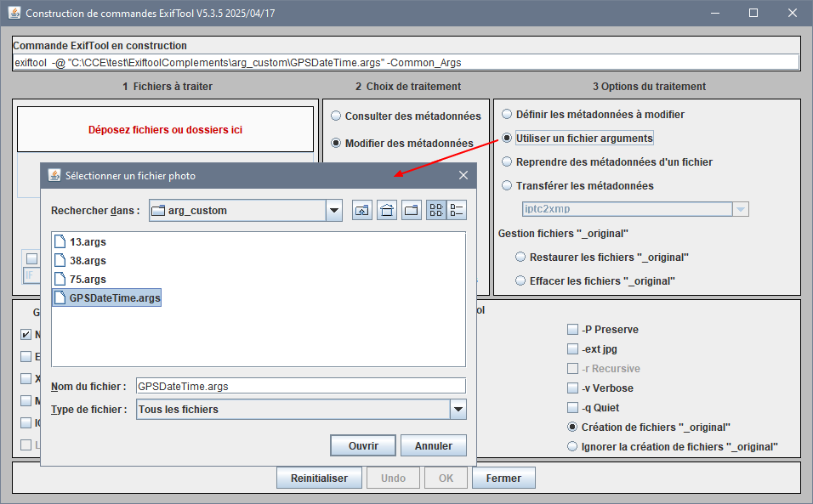Viewport: 813px width, 504px height.
Task: Click the ExifTool command text field
Action: click(x=406, y=63)
